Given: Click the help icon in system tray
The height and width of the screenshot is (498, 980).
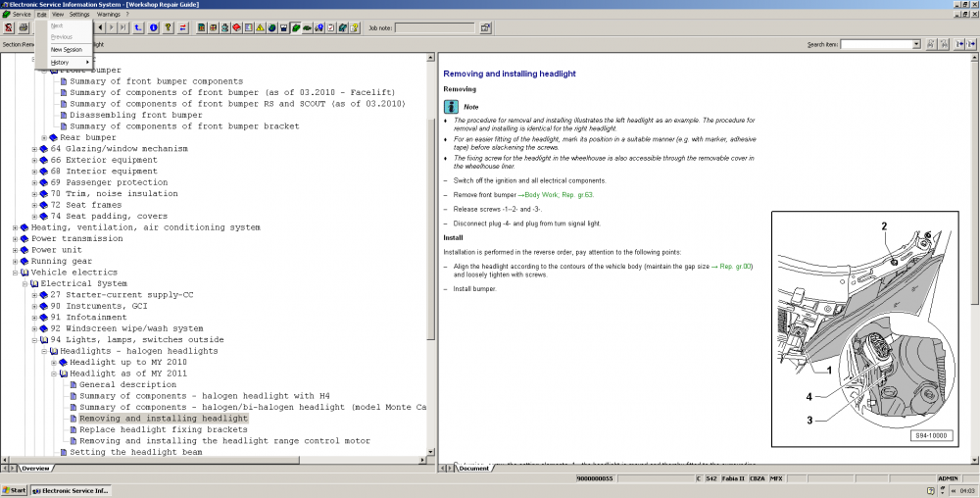Looking at the screenshot, I should [931, 491].
